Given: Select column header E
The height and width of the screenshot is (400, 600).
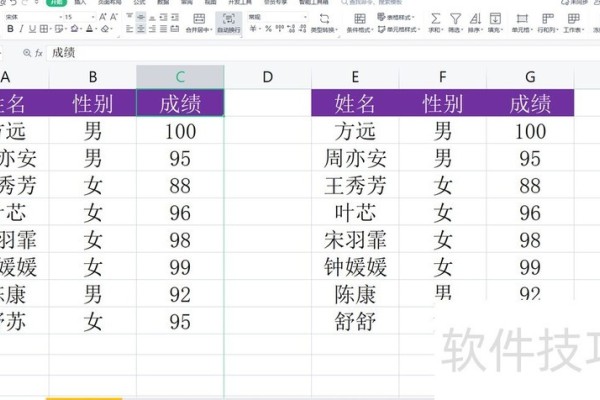Looking at the screenshot, I should click(355, 77).
